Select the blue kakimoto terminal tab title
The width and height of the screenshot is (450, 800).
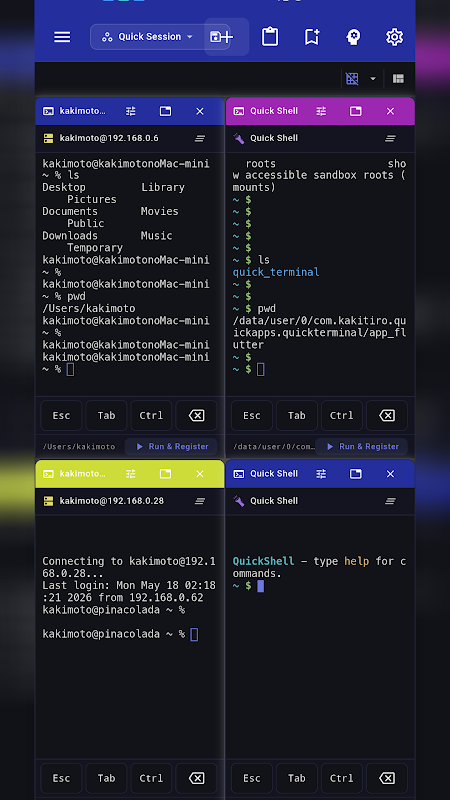(82, 111)
